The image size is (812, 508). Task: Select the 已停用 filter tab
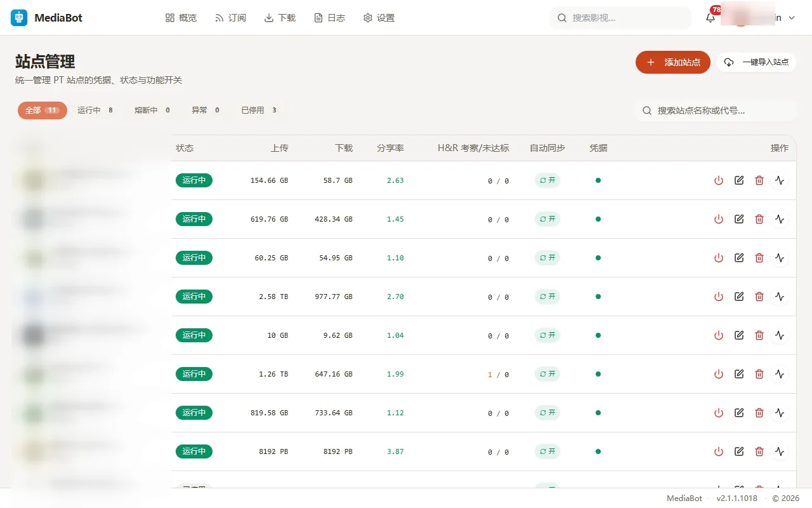pyautogui.click(x=259, y=110)
